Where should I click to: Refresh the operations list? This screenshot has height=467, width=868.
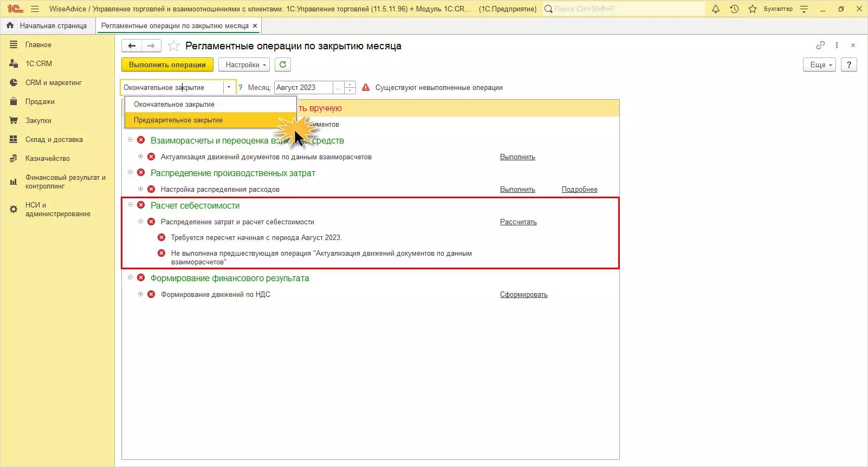click(283, 64)
